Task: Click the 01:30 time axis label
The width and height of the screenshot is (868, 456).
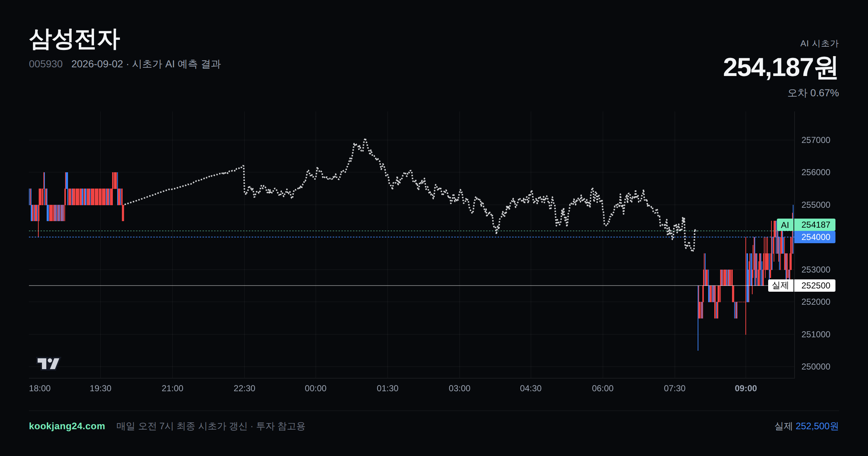Action: 388,388
